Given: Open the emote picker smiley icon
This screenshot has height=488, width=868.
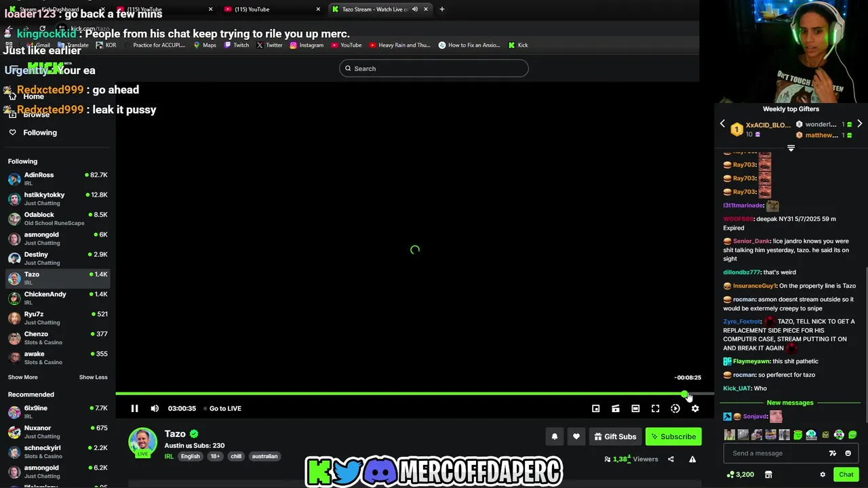Looking at the screenshot, I should tap(848, 453).
